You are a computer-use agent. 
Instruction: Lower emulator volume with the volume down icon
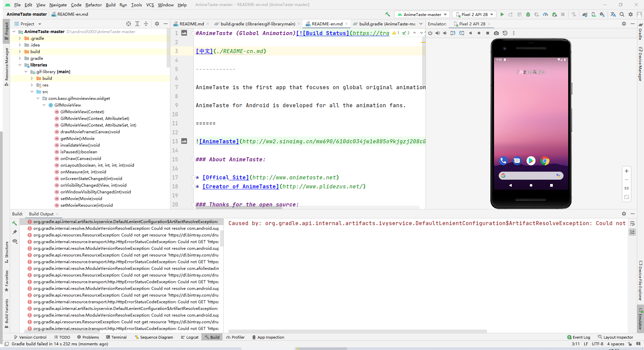tap(445, 33)
